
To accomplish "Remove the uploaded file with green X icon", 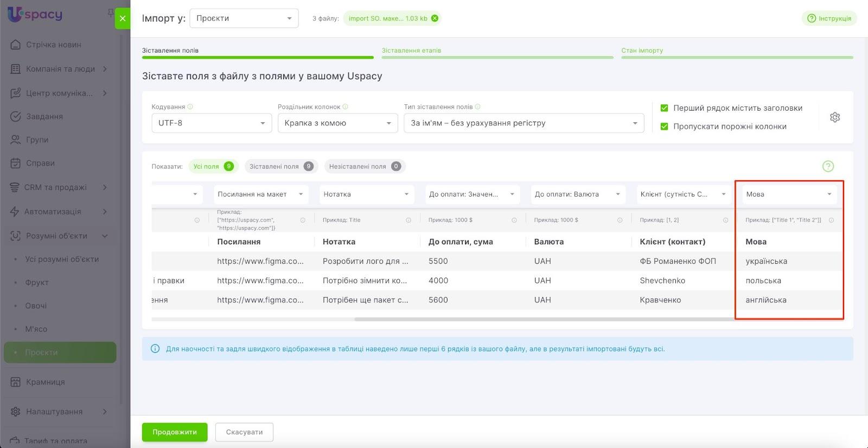I will [x=435, y=18].
